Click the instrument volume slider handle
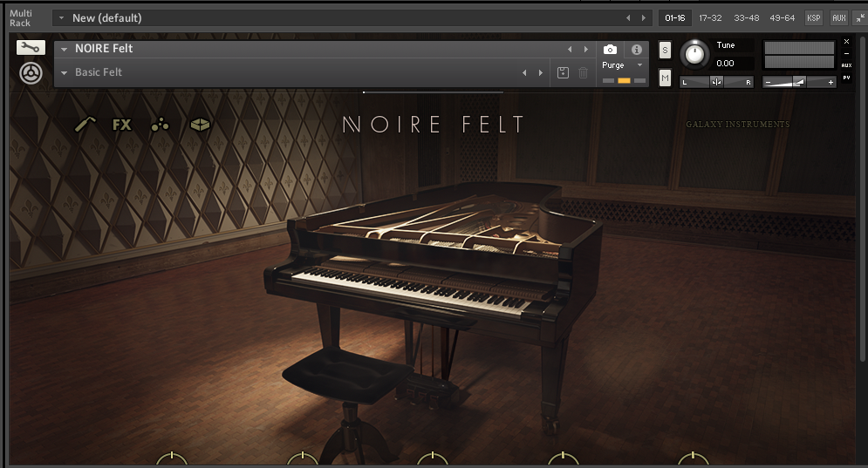The height and width of the screenshot is (468, 868). click(x=799, y=82)
